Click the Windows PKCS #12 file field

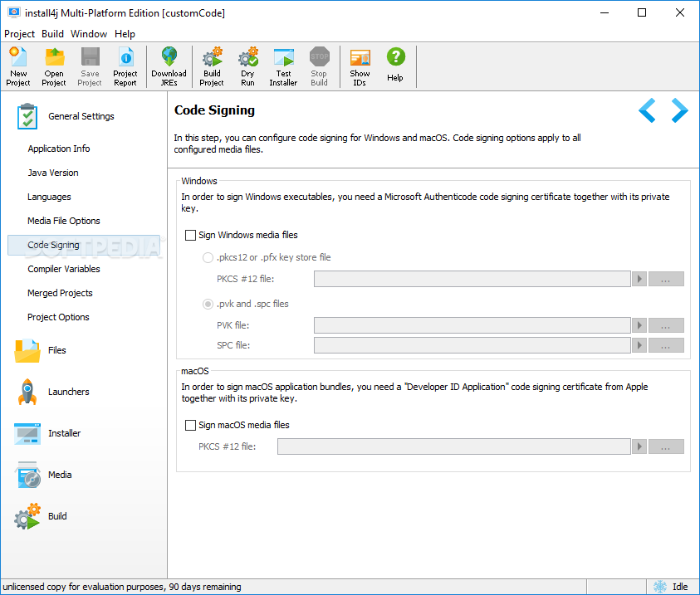point(472,279)
